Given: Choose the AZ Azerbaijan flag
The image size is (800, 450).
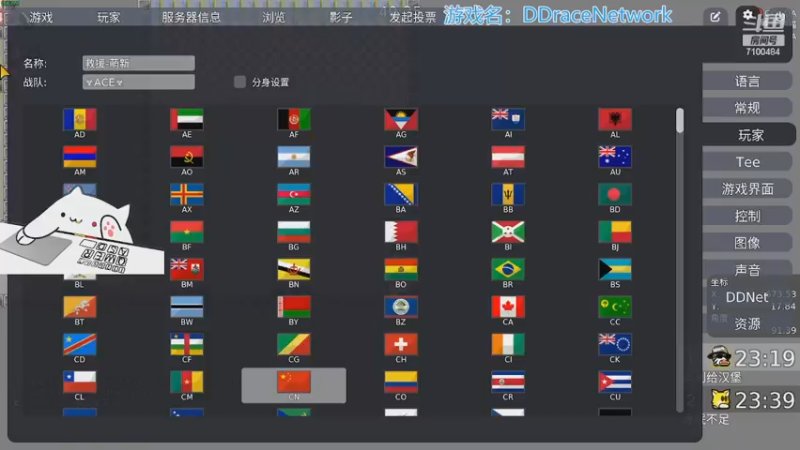Looking at the screenshot, I should 294,195.
